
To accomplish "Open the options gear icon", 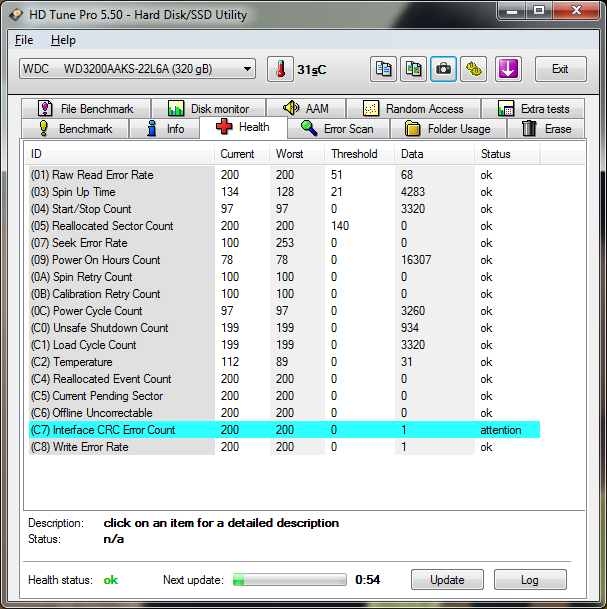I will pos(473,69).
